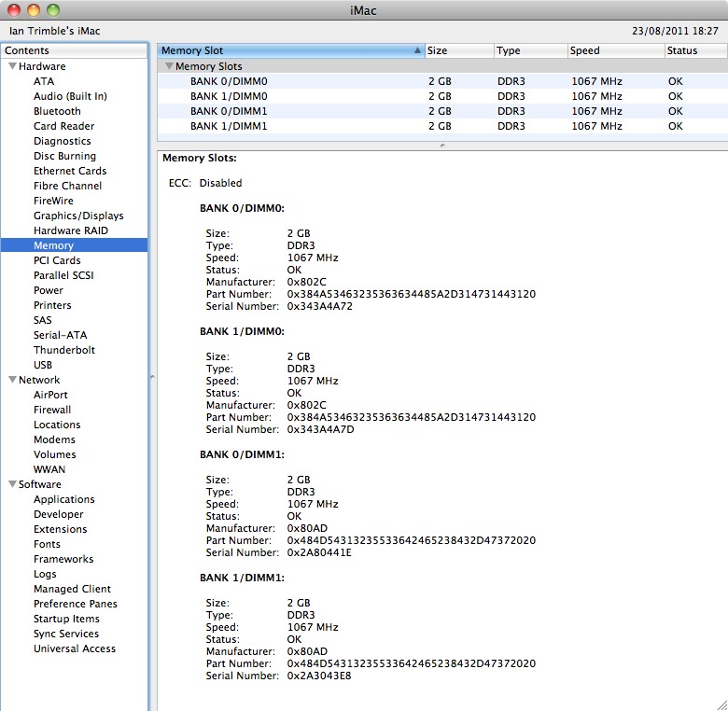Click the ECC Disabled value
Screen dimensions: 728x711
coord(220,183)
